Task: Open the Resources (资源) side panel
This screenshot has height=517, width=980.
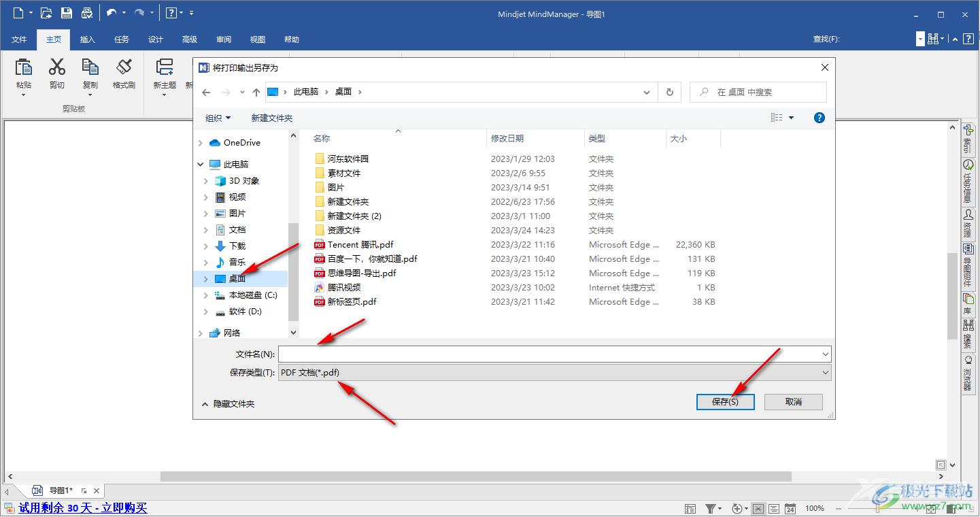Action: (968, 224)
